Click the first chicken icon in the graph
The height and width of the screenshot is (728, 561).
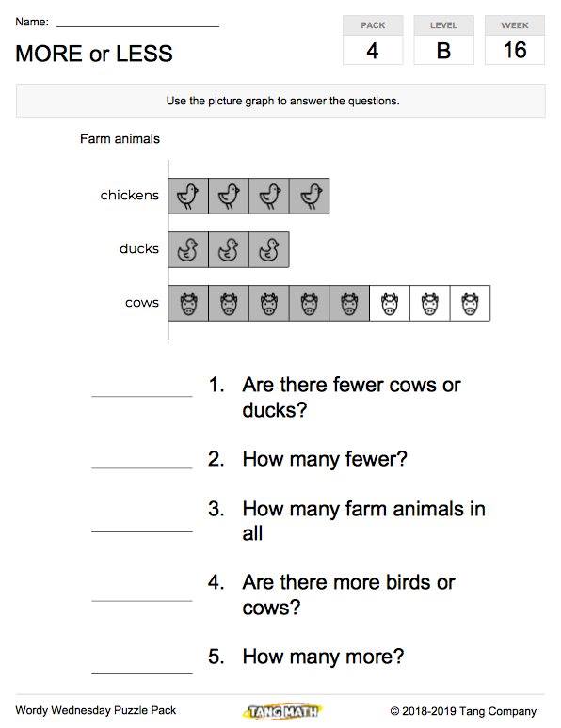(x=188, y=196)
